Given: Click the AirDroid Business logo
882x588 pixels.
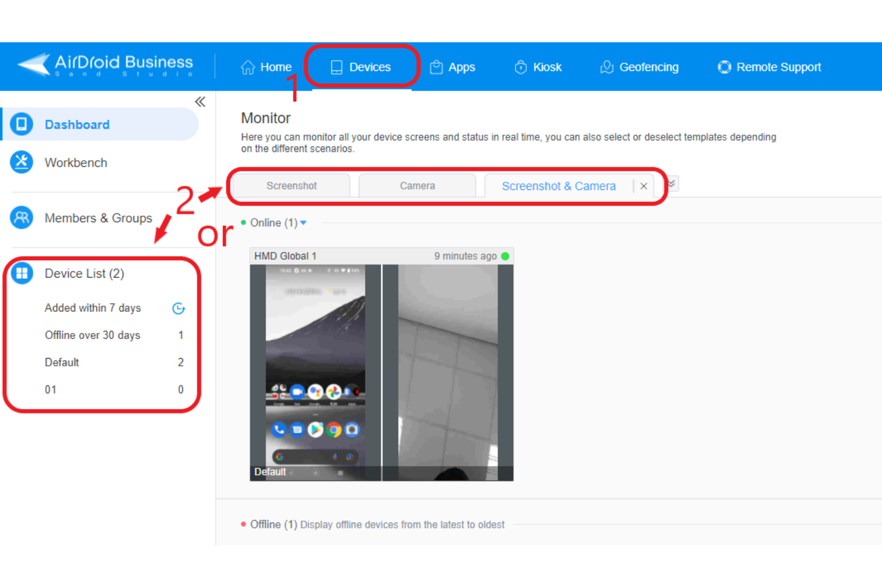Looking at the screenshot, I should [x=105, y=65].
